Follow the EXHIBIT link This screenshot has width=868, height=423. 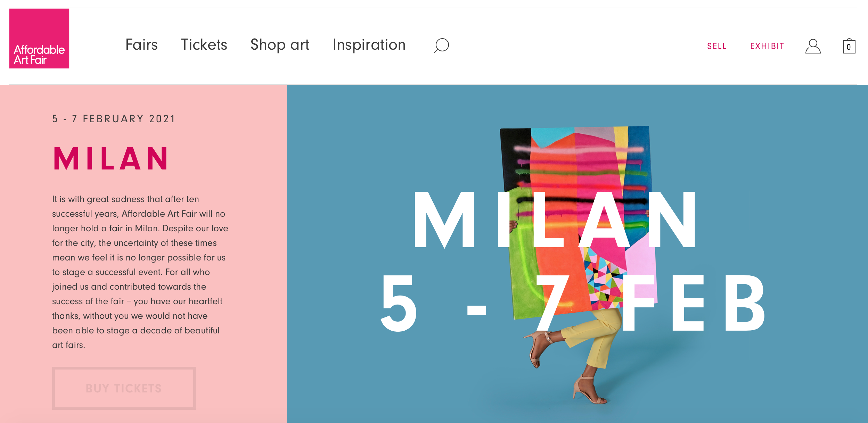point(767,46)
